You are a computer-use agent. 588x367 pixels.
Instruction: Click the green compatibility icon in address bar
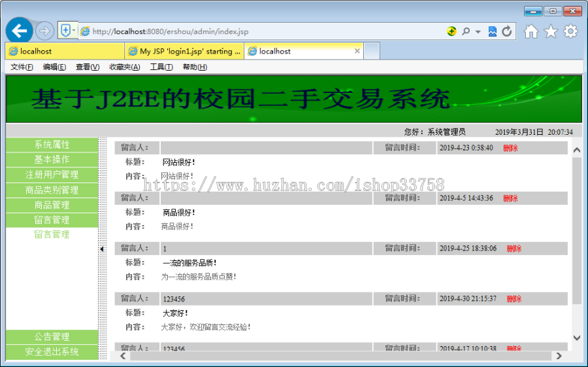(x=451, y=31)
